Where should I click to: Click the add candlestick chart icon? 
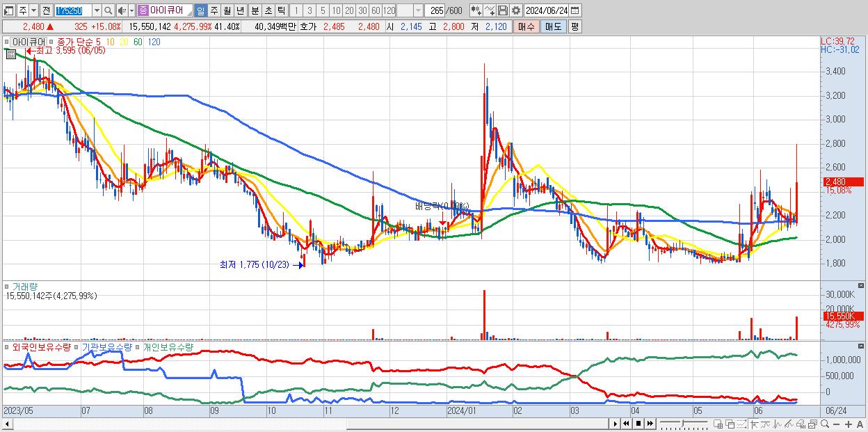tap(476, 10)
